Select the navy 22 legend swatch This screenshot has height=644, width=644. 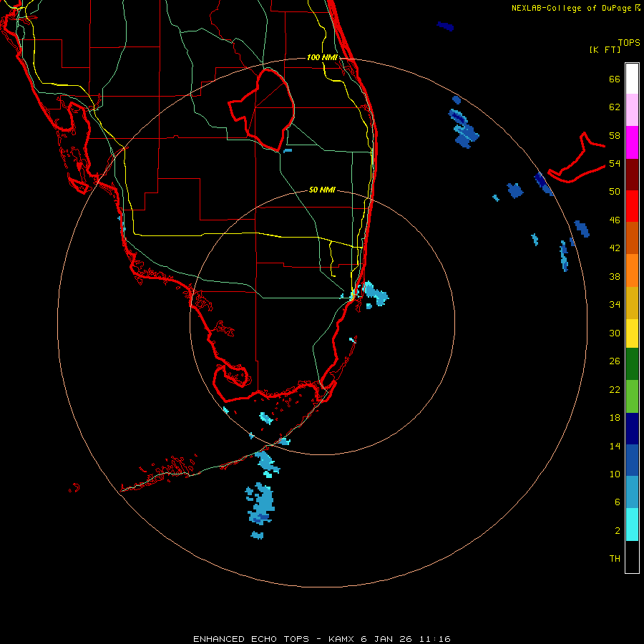(x=632, y=429)
